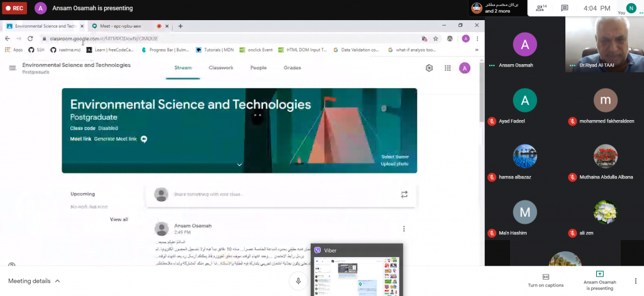Image resolution: width=644 pixels, height=296 pixels.
Task: Open Classroom hamburger main menu
Action: pyautogui.click(x=12, y=68)
